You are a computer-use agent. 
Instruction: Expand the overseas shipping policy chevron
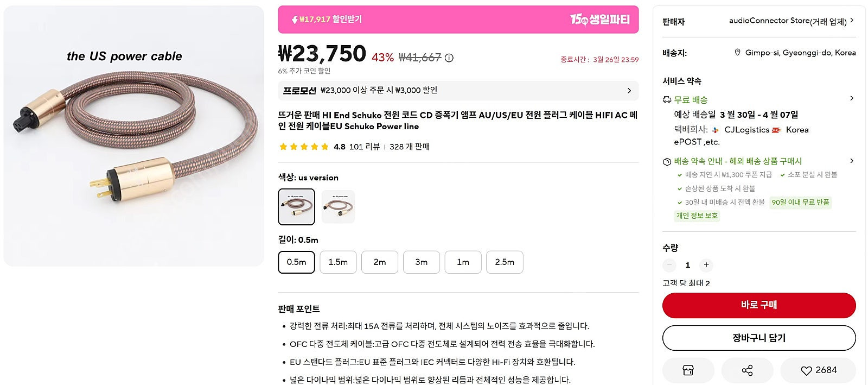(852, 161)
